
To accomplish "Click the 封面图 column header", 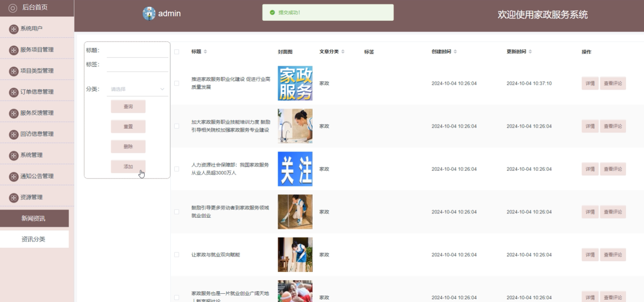I will [x=285, y=52].
